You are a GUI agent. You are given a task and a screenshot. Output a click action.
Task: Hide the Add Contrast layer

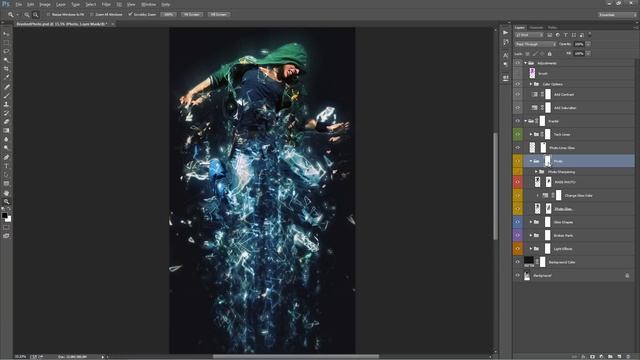click(518, 94)
